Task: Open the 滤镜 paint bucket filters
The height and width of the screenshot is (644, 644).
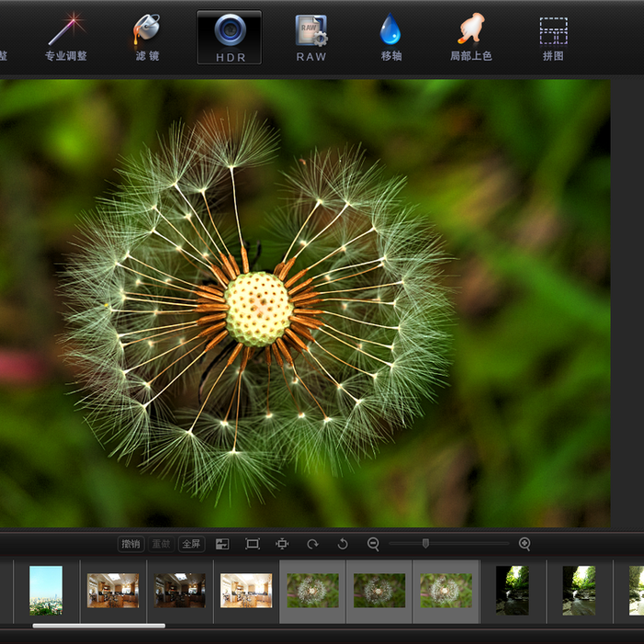Action: point(147,37)
